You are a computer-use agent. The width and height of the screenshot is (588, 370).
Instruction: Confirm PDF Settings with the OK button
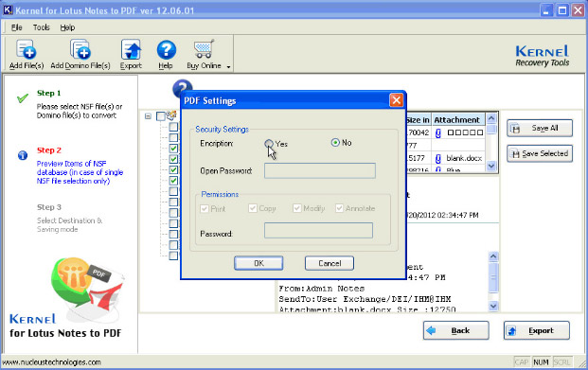click(258, 263)
